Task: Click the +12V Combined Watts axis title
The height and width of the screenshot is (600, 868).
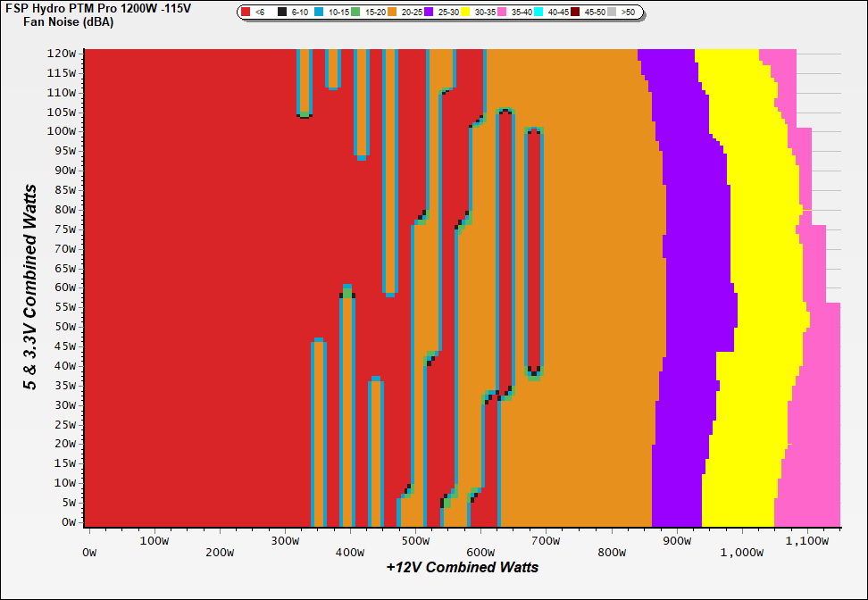Action: pyautogui.click(x=462, y=567)
